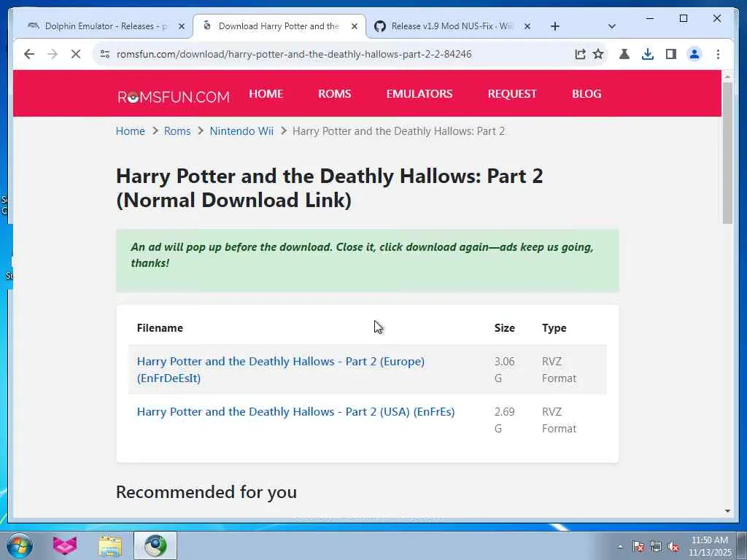The height and width of the screenshot is (560, 747).
Task: Click the Normal Download Link page heading
Action: 330,188
